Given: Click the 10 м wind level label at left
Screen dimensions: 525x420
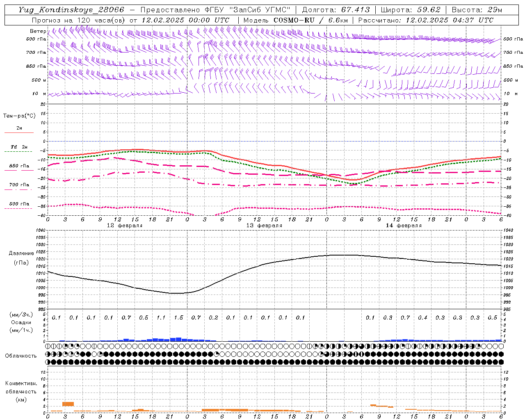Looking at the screenshot, I should click(39, 94).
